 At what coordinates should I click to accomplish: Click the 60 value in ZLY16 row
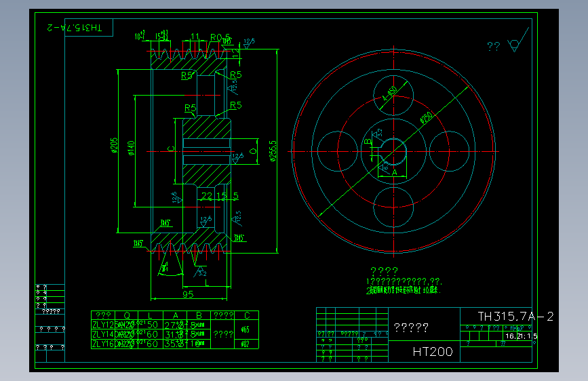(152, 344)
